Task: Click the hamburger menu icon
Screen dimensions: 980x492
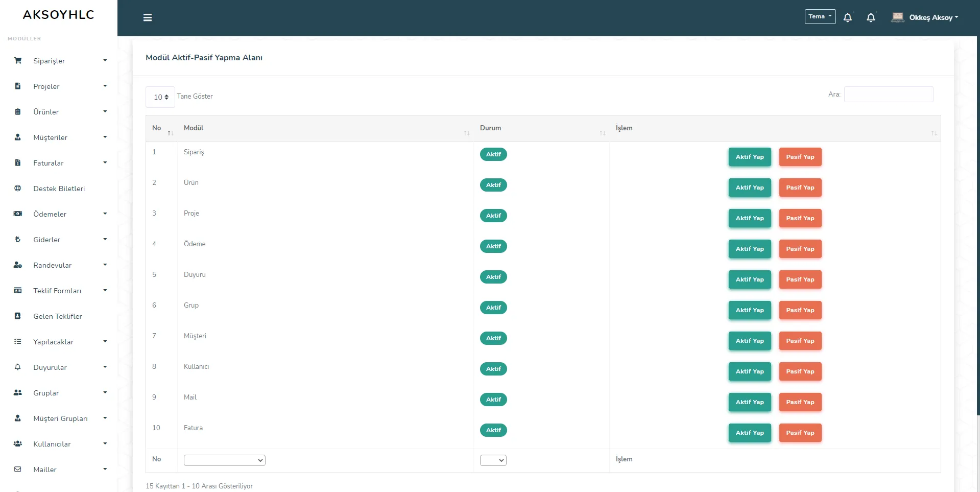Action: [148, 18]
